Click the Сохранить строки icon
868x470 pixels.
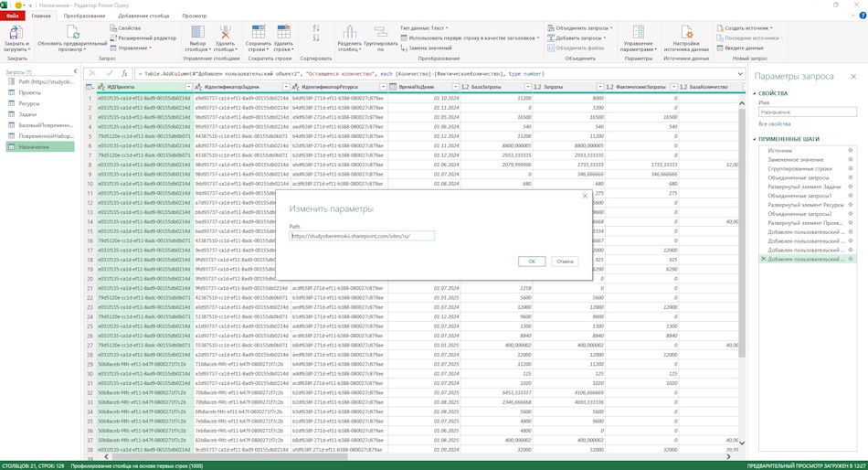pyautogui.click(x=258, y=32)
